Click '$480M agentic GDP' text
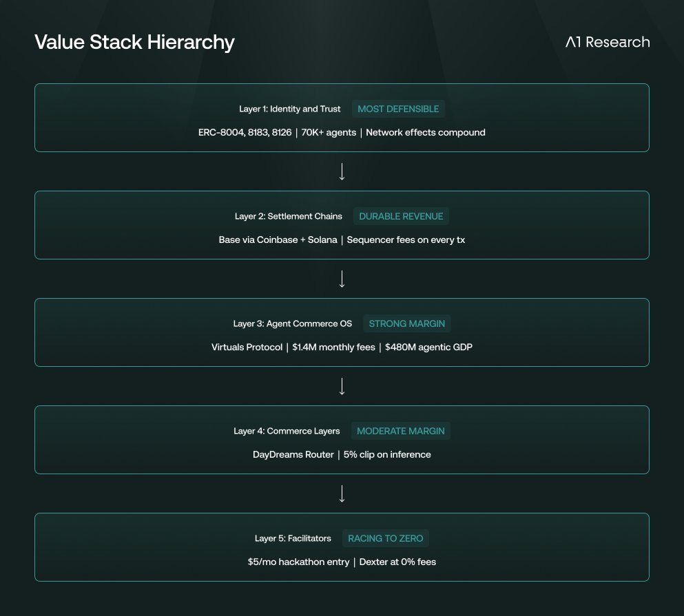This screenshot has height=616, width=684. (429, 347)
